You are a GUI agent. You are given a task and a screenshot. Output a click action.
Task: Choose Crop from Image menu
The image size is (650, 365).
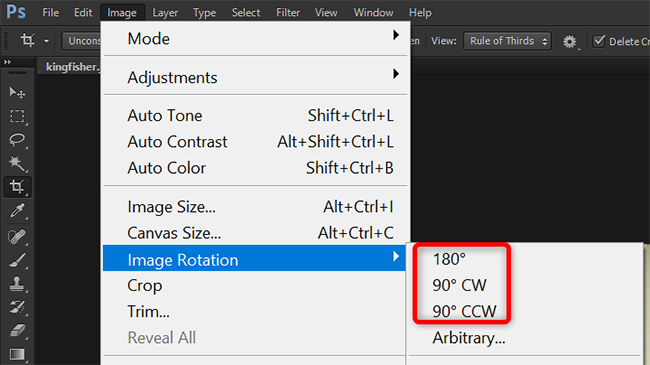(x=255, y=285)
